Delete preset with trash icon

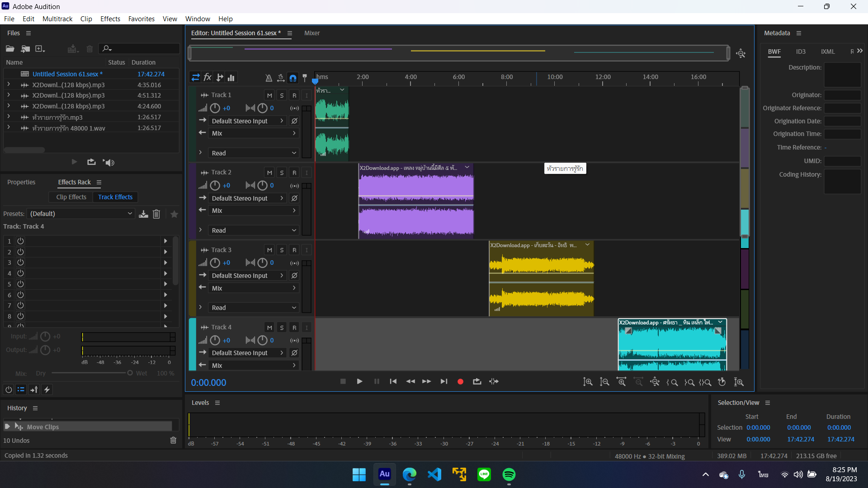[156, 214]
